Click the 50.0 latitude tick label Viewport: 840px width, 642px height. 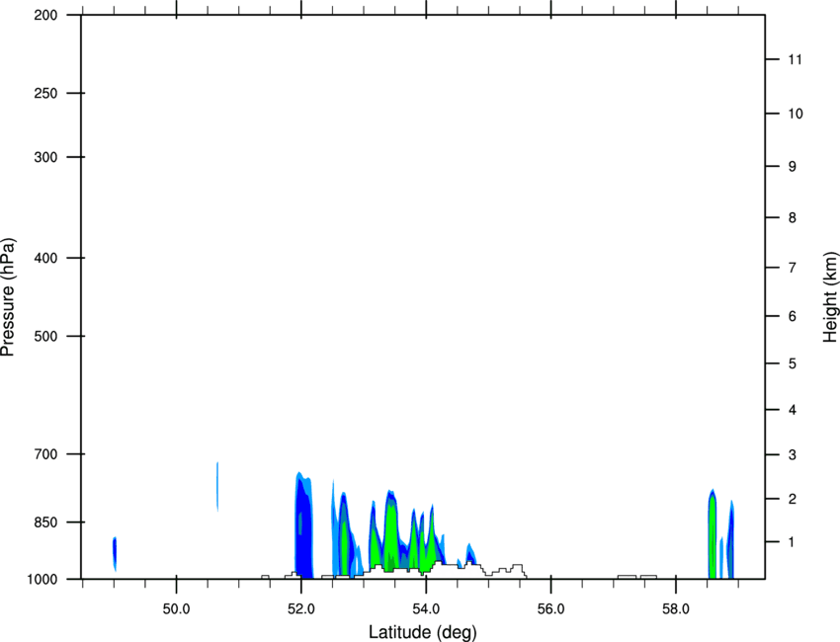(176, 609)
